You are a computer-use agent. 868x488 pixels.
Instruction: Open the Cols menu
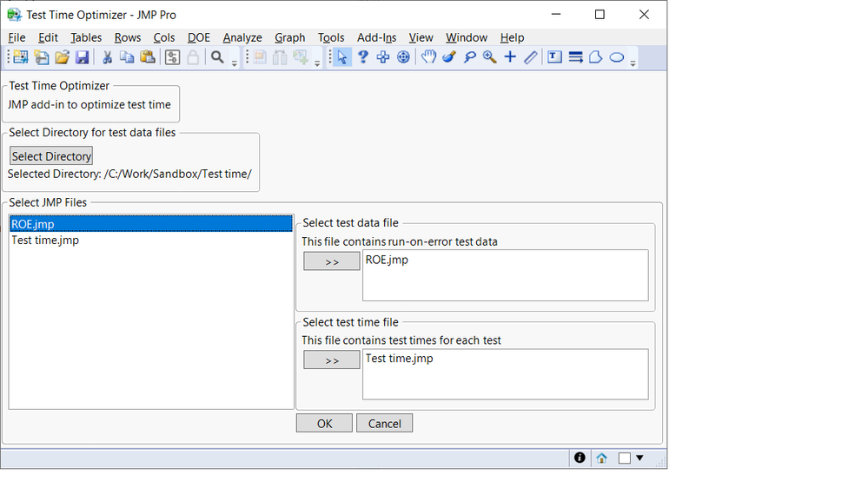(164, 37)
